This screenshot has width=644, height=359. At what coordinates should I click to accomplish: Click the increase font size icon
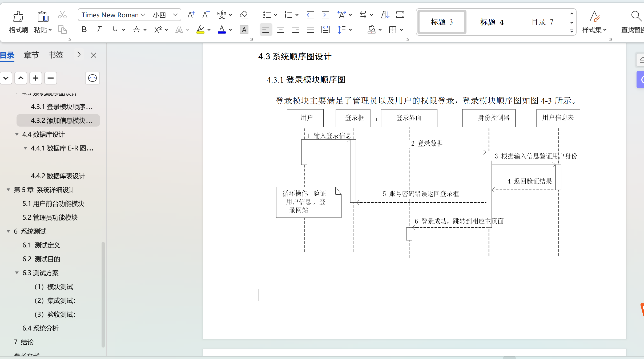[x=191, y=15]
